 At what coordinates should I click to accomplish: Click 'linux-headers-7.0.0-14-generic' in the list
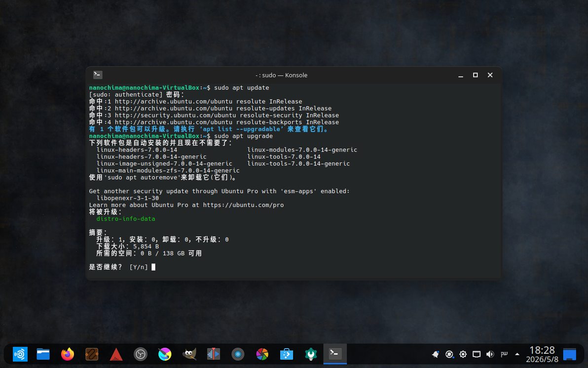(151, 157)
